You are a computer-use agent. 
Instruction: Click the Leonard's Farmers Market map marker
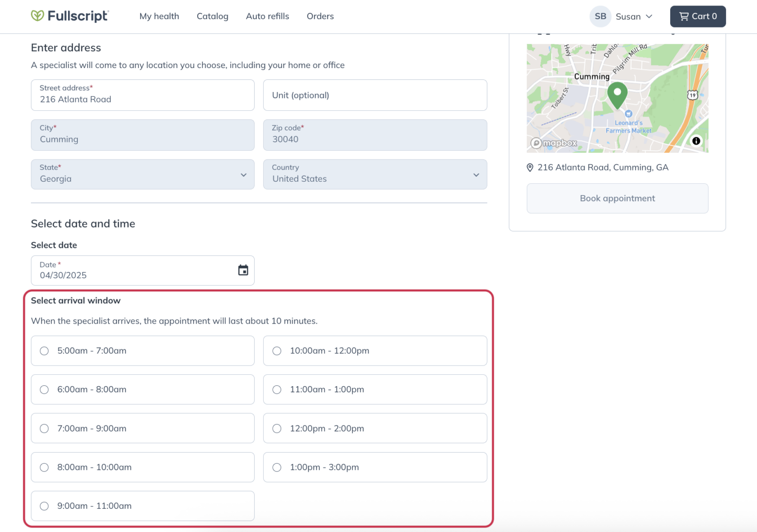(628, 114)
